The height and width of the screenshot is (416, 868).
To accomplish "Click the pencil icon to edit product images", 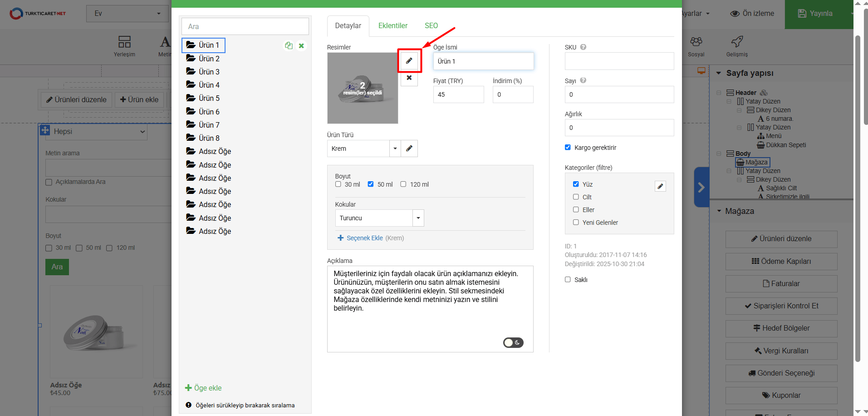I will click(x=409, y=61).
